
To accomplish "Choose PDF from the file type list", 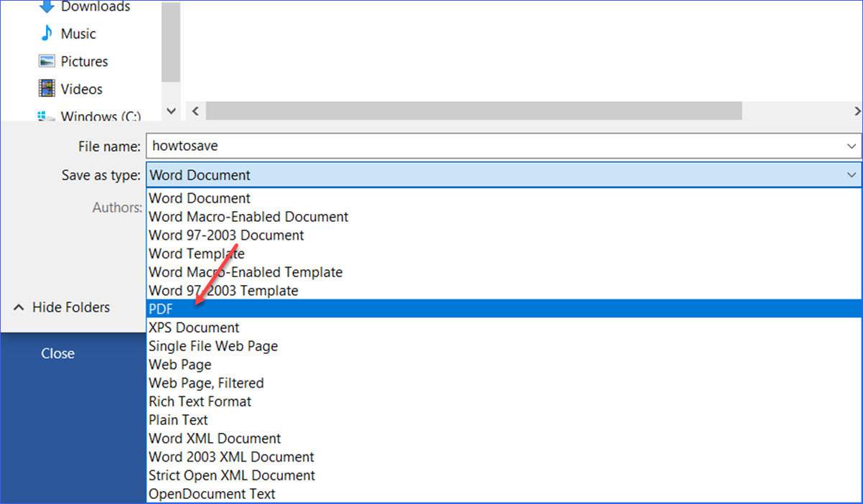I will (161, 309).
